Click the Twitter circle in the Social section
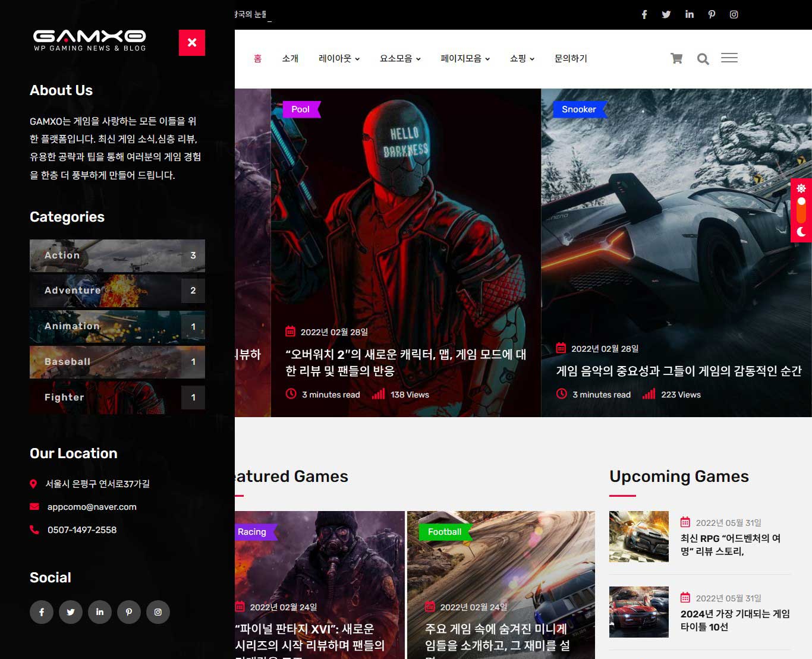Screen dimensions: 812x659 coord(71,612)
